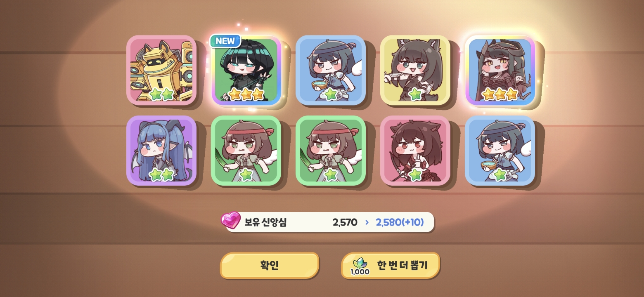This screenshot has width=644, height=297.
Task: Click the 확인 confirm button
Action: click(270, 265)
